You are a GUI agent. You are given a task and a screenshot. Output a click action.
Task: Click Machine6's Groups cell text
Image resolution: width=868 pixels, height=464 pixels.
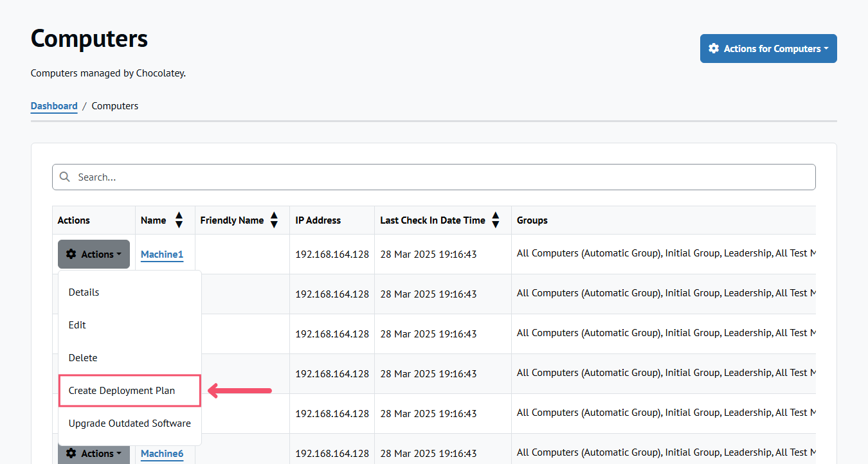coord(666,453)
